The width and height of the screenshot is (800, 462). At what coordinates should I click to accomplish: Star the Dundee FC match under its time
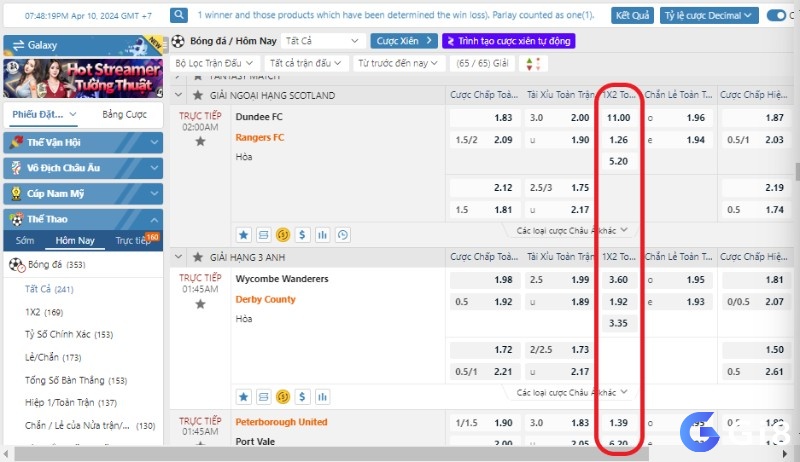[x=200, y=141]
